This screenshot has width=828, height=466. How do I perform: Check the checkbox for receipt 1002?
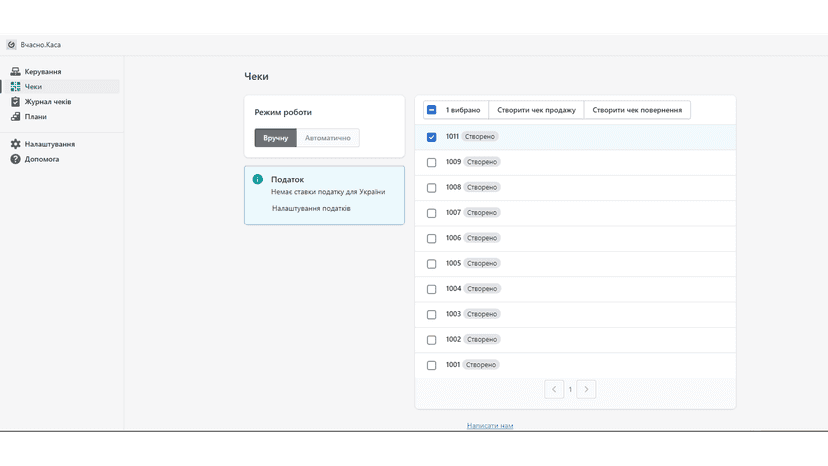pos(431,340)
